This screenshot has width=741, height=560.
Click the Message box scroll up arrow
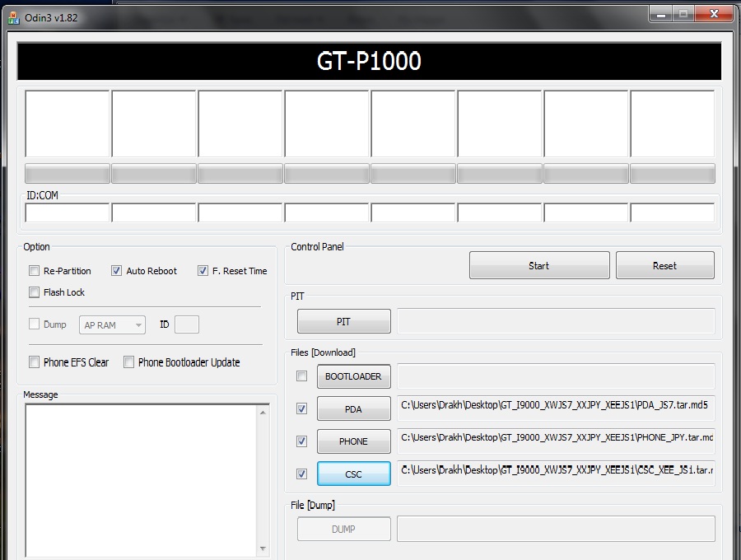(x=263, y=413)
